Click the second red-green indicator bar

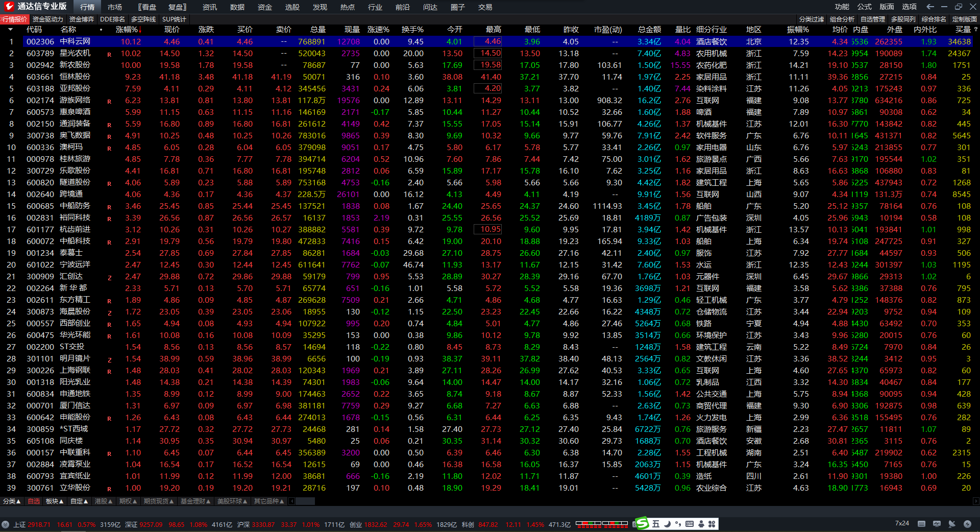click(x=615, y=524)
